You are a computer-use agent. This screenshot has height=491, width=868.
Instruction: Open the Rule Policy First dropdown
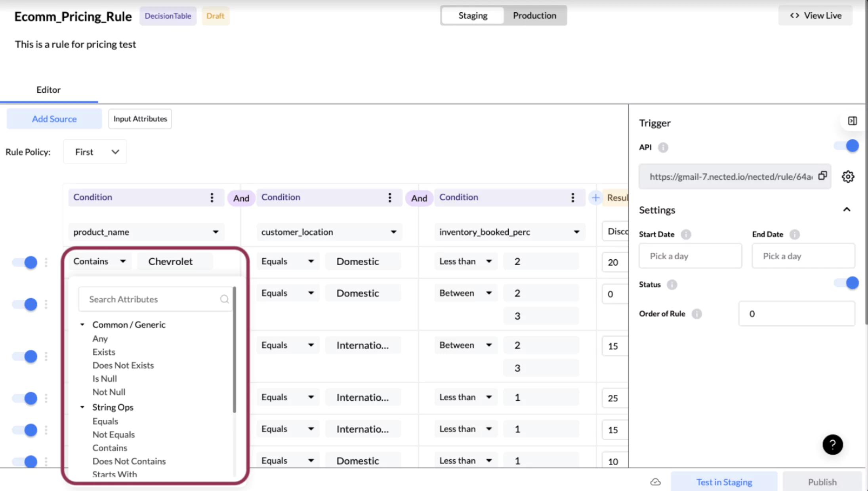(x=95, y=152)
